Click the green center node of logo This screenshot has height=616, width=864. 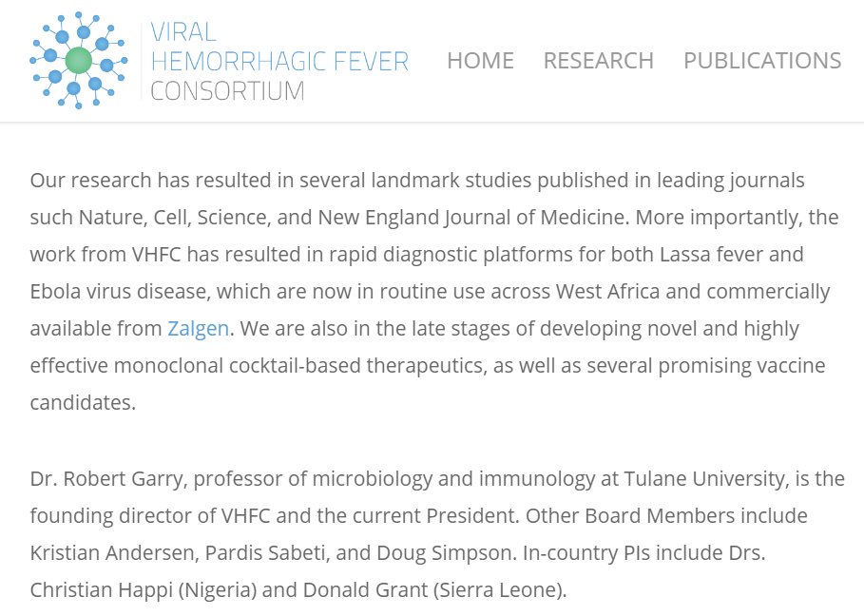[x=79, y=62]
